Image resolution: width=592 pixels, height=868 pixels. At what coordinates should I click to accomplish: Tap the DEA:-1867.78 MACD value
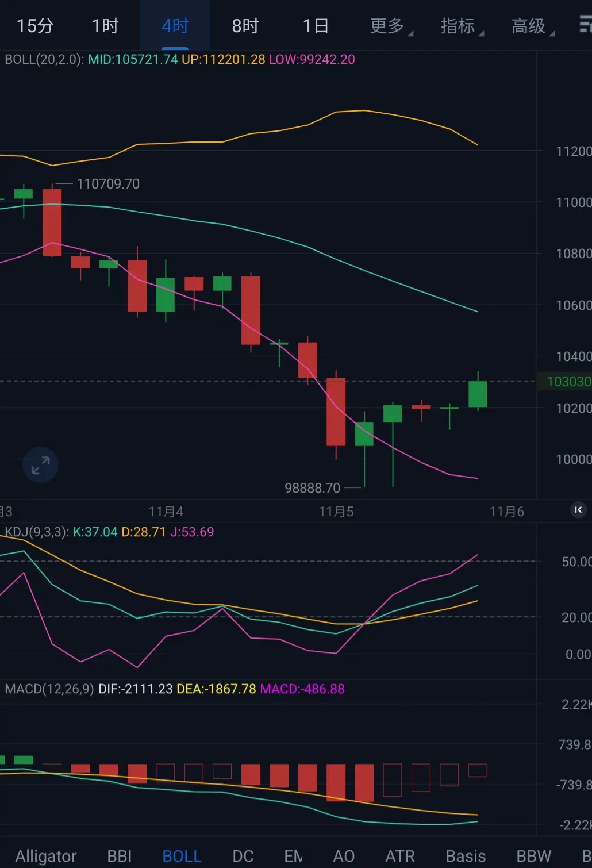pyautogui.click(x=216, y=689)
